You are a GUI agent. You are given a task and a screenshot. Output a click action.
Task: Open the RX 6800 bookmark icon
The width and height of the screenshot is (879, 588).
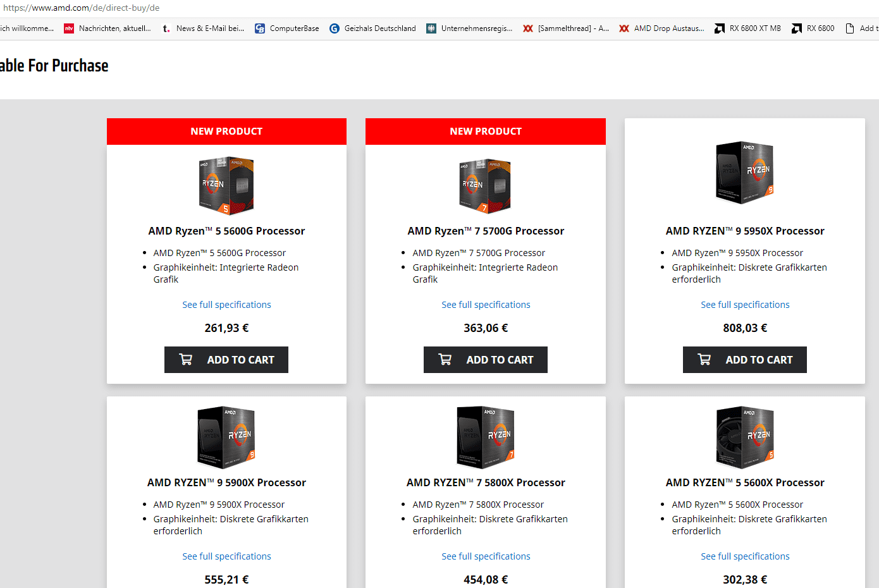tap(797, 28)
